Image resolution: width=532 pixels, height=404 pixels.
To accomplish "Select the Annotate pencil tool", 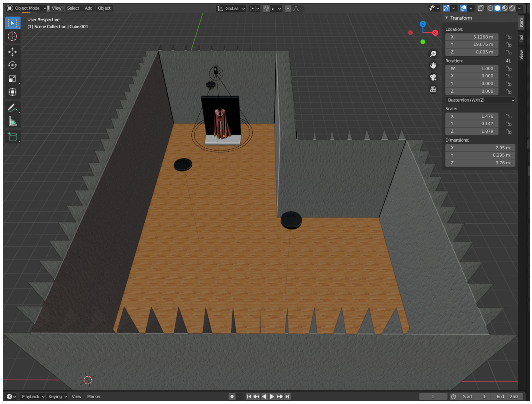I will click(12, 108).
